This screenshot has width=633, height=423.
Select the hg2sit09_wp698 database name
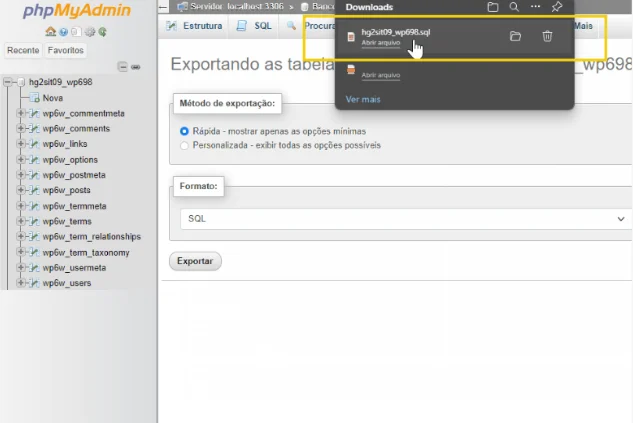61,82
